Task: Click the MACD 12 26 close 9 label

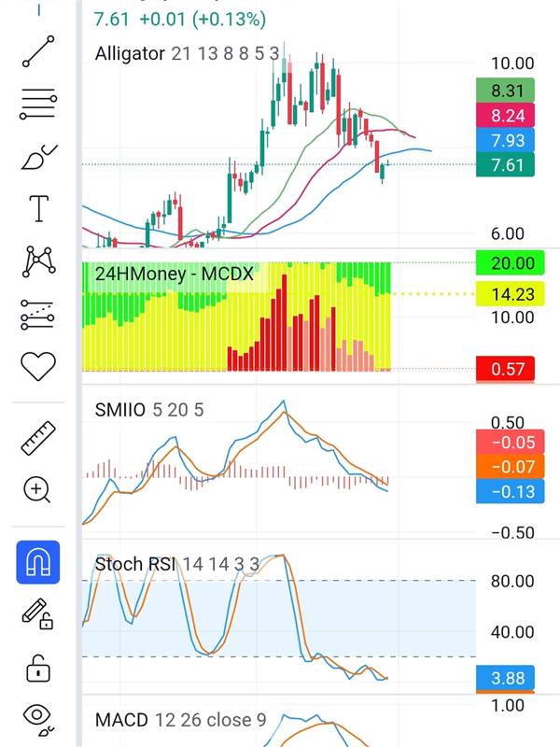Action: pos(180,720)
